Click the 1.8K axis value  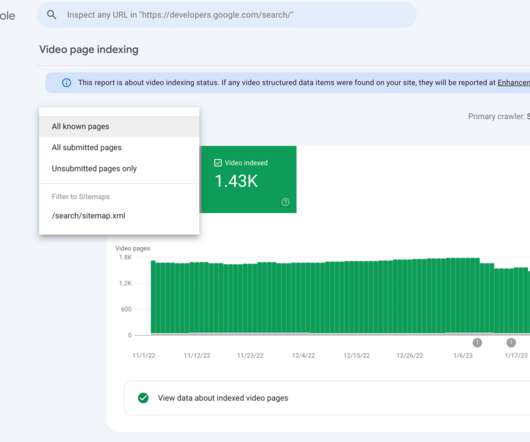point(125,257)
